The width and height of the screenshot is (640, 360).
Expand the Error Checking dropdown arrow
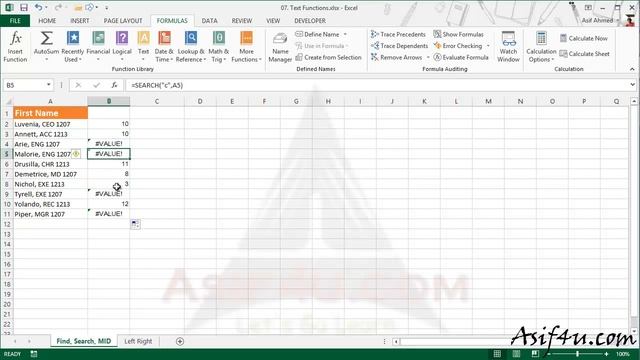[488, 46]
